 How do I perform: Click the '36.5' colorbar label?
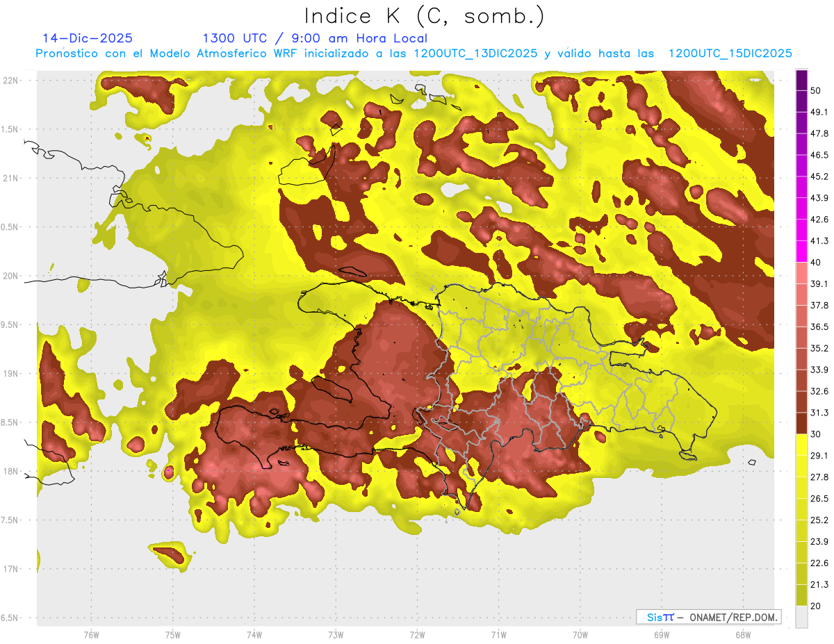tap(819, 327)
